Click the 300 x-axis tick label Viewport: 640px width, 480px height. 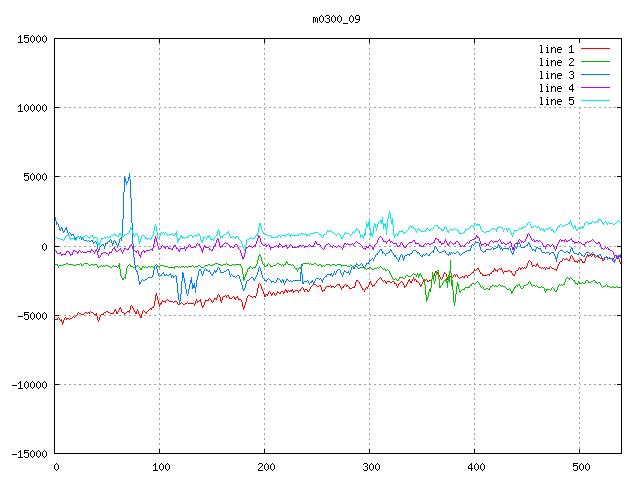(x=369, y=467)
